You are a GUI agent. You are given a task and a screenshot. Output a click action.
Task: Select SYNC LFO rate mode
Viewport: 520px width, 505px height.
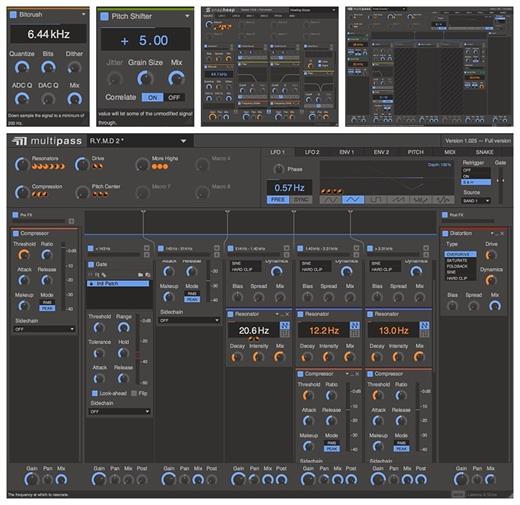click(301, 200)
